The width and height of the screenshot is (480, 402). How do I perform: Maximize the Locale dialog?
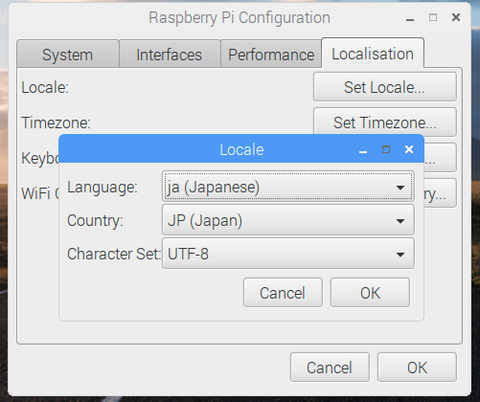click(386, 149)
